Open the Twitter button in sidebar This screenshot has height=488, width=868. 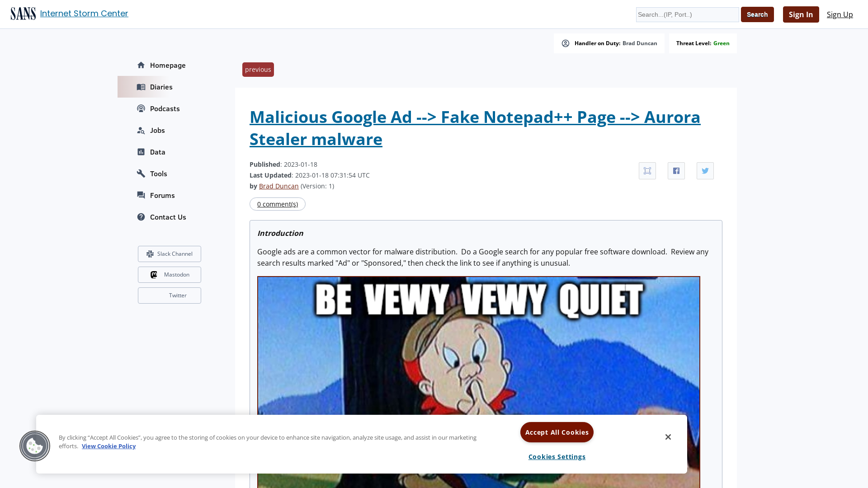(x=170, y=296)
